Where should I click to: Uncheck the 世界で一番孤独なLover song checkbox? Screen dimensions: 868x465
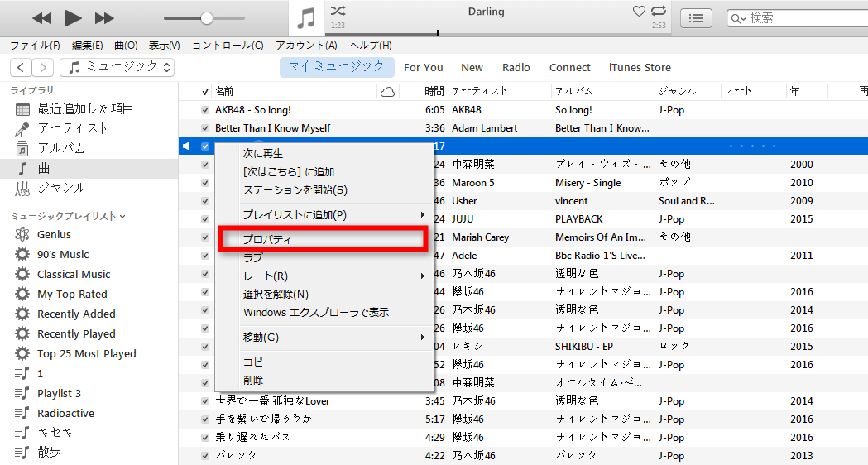click(205, 401)
